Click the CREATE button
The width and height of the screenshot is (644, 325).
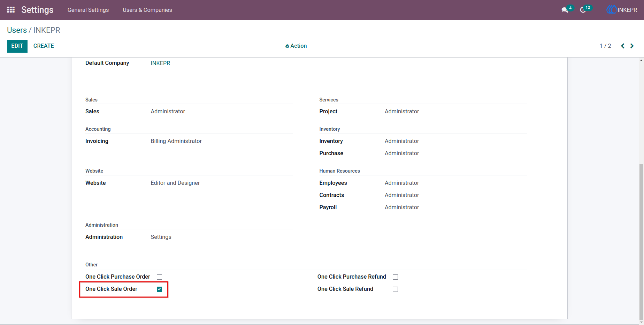(44, 46)
